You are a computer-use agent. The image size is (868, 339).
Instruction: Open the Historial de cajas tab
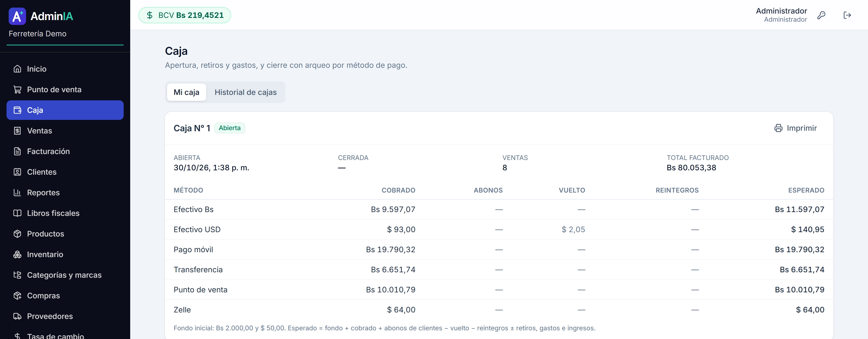pos(246,92)
